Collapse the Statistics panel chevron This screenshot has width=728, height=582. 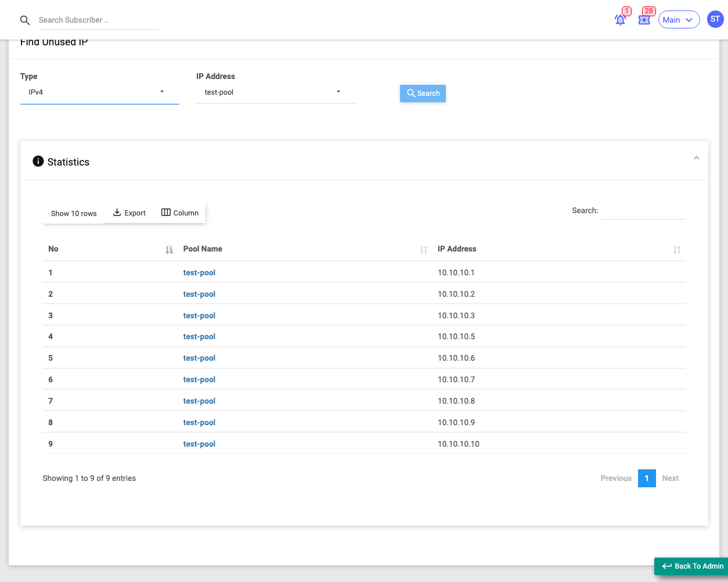pyautogui.click(x=696, y=158)
